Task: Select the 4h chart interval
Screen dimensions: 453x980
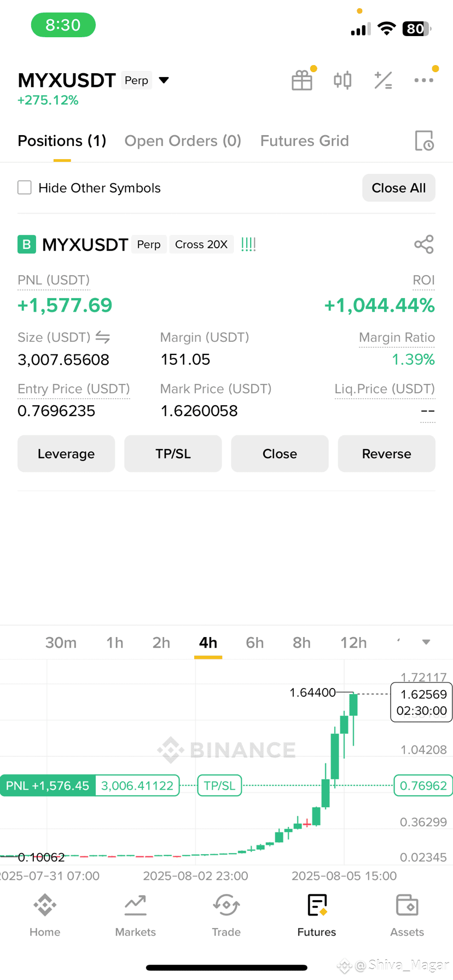Action: point(208,643)
